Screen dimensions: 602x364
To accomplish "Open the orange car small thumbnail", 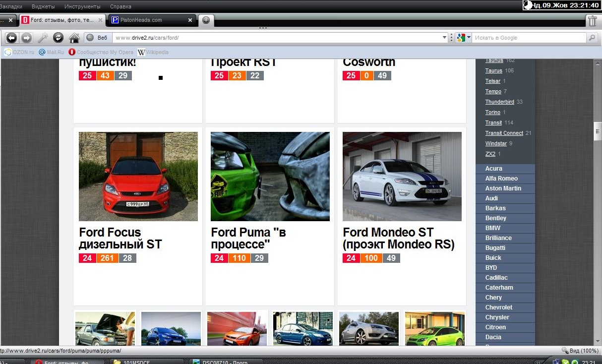I will click(x=237, y=328).
